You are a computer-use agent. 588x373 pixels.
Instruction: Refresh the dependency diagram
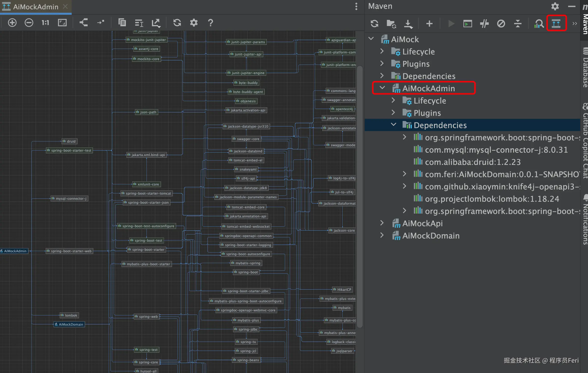pyautogui.click(x=177, y=23)
